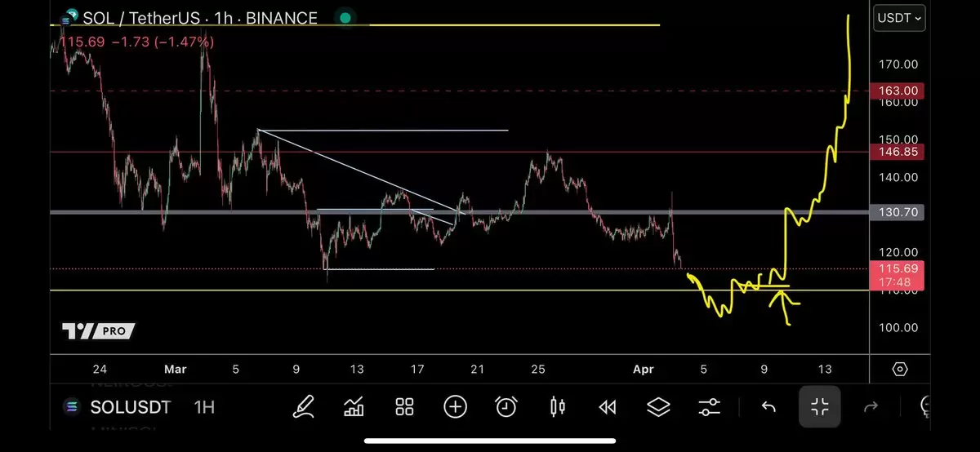
Task: Tap the plus circle add icon
Action: pos(455,406)
